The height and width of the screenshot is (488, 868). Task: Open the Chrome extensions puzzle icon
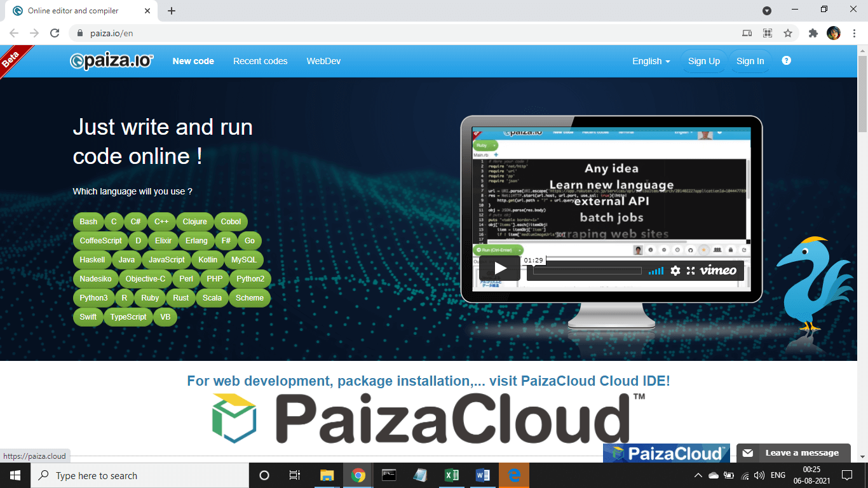(813, 33)
